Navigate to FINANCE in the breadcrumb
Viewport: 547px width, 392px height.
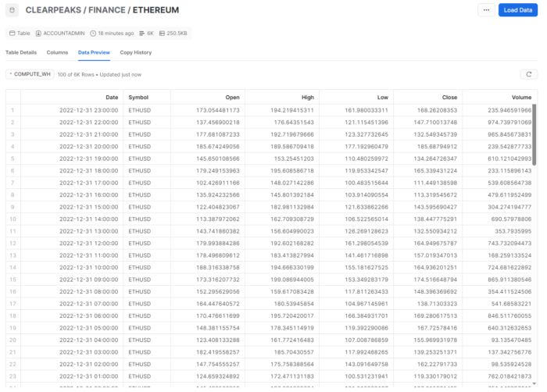(107, 10)
